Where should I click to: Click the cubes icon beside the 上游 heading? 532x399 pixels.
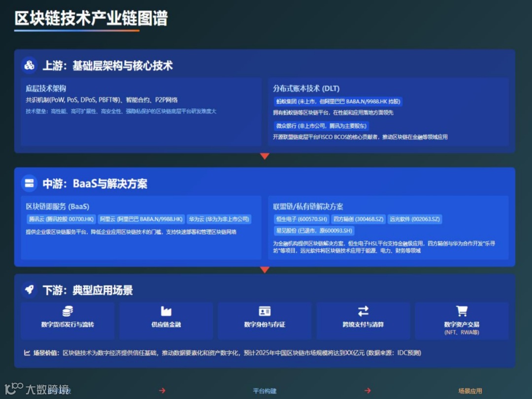(x=30, y=65)
